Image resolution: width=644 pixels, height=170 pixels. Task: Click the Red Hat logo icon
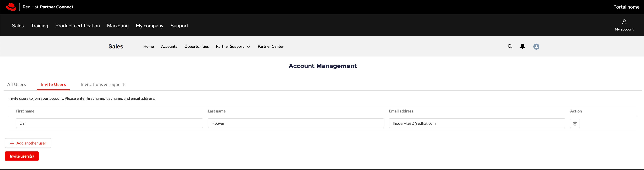[11, 7]
